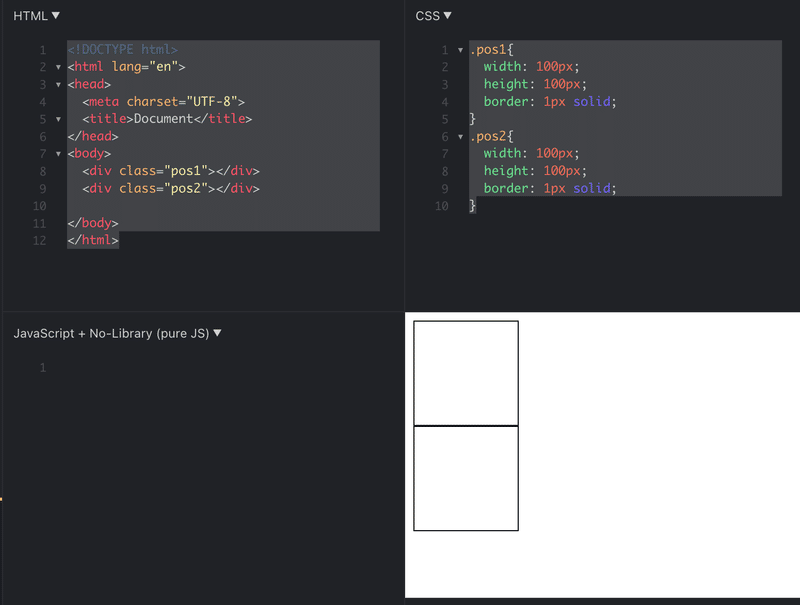Click the closing </html> tag line
The width and height of the screenshot is (800, 605).
click(x=93, y=240)
